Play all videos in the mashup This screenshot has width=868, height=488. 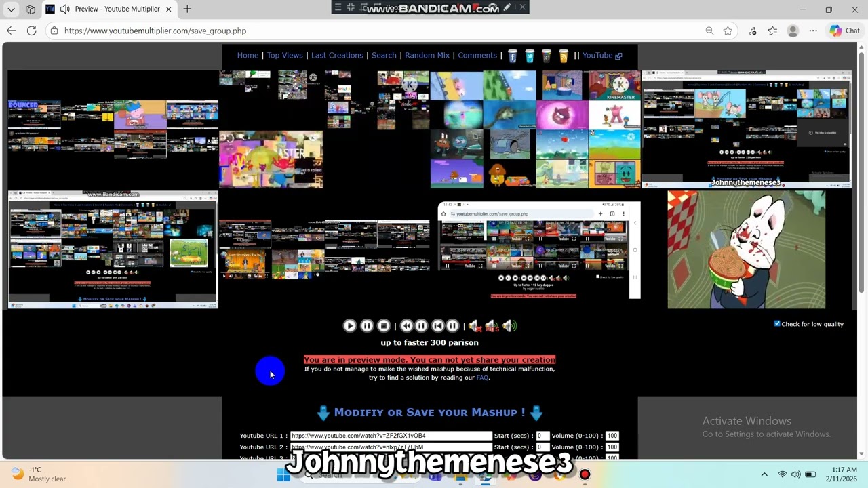pos(349,326)
